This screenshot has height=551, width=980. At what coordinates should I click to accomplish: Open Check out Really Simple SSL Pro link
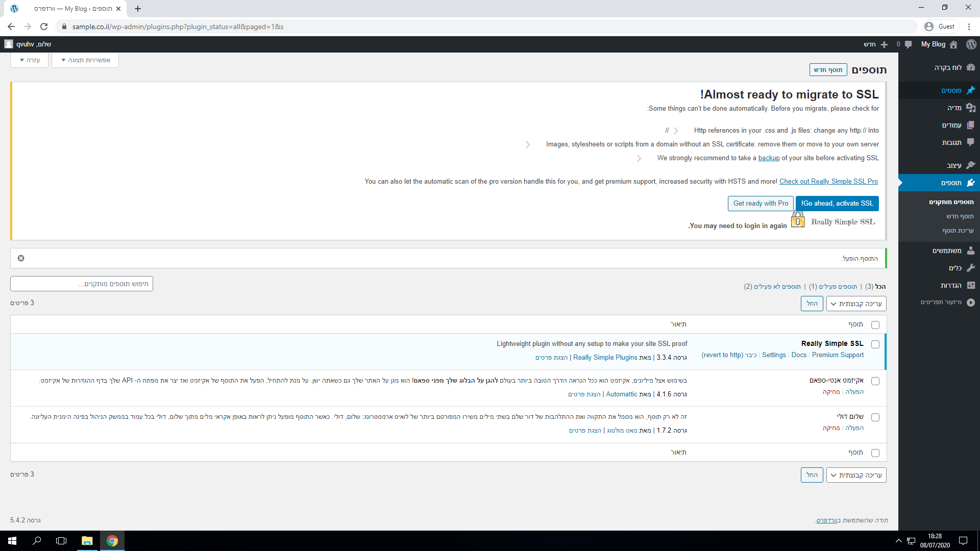point(828,182)
